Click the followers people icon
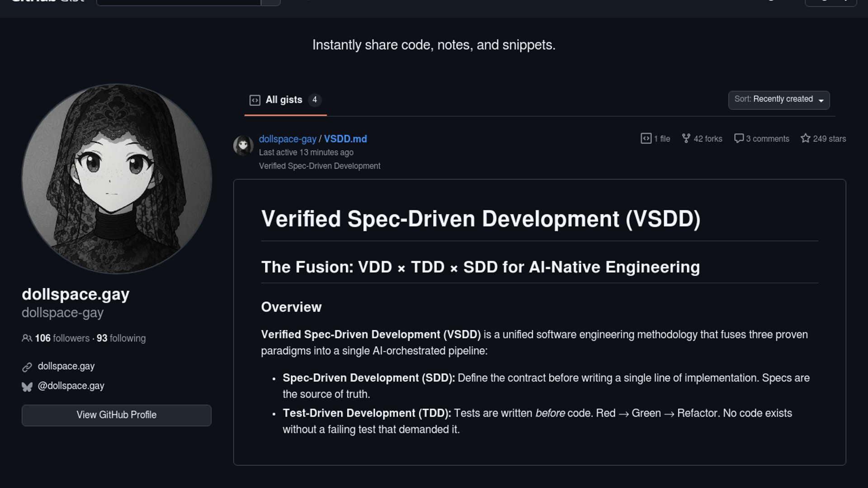 27,338
